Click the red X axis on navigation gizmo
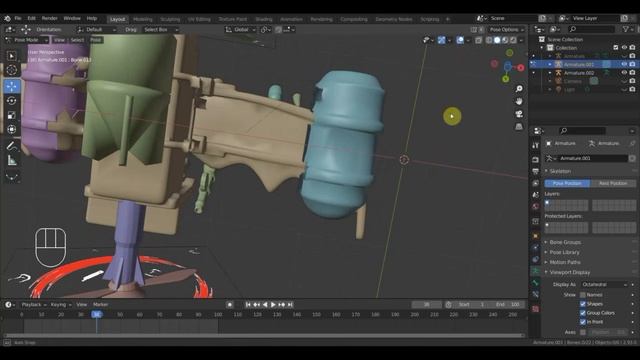 pyautogui.click(x=521, y=68)
